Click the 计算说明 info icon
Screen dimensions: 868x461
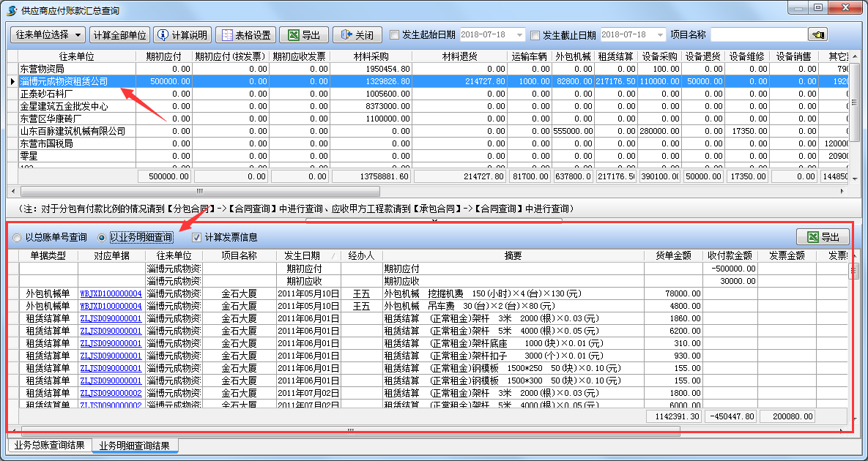click(163, 34)
